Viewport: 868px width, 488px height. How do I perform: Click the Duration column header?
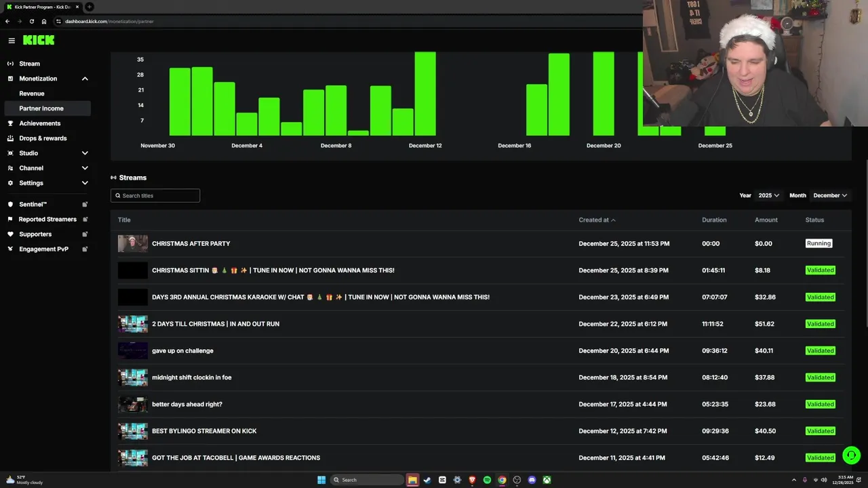coord(714,220)
